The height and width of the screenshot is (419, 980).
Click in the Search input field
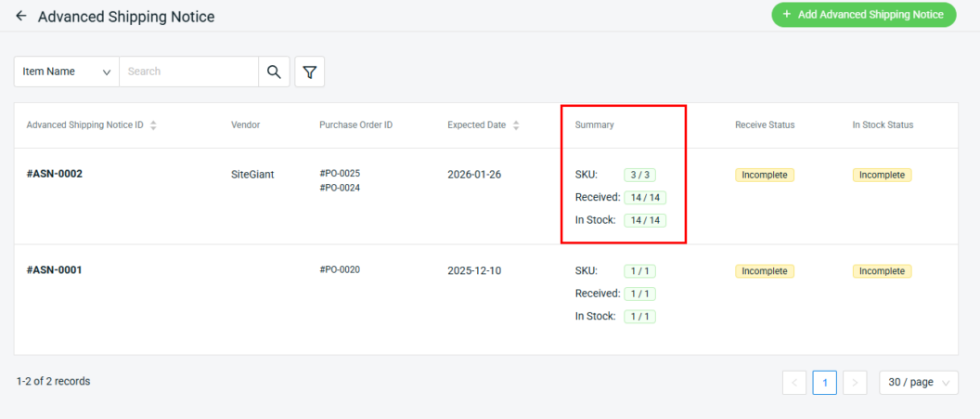(x=188, y=72)
